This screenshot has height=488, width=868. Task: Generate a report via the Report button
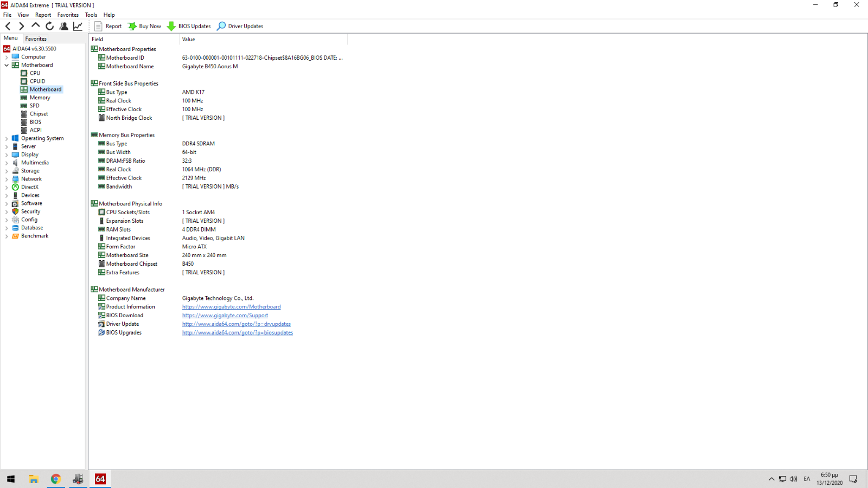click(x=108, y=26)
